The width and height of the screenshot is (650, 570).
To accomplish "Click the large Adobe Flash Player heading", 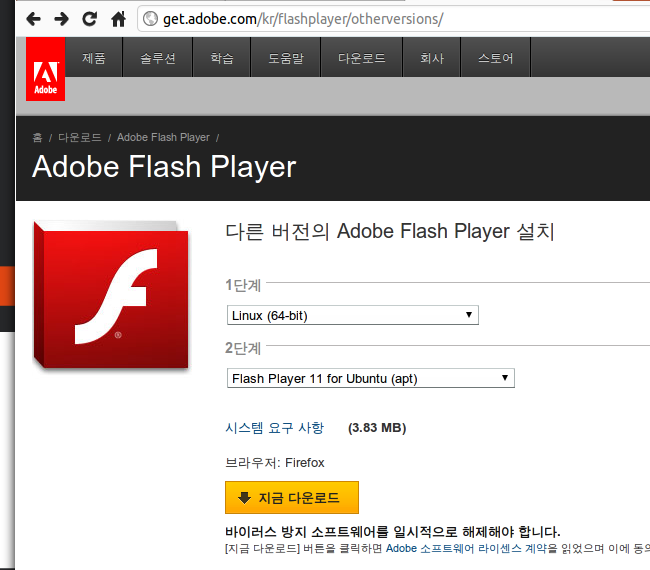I will (164, 167).
